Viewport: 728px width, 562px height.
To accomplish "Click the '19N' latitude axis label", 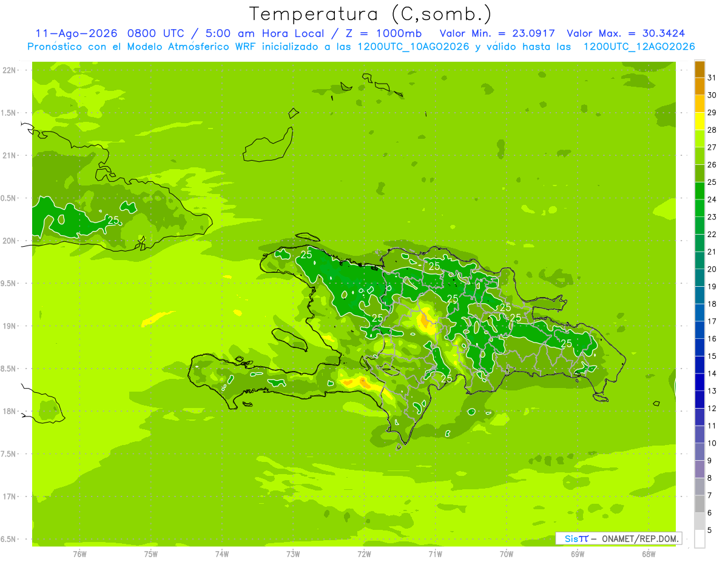I will 10,326.
